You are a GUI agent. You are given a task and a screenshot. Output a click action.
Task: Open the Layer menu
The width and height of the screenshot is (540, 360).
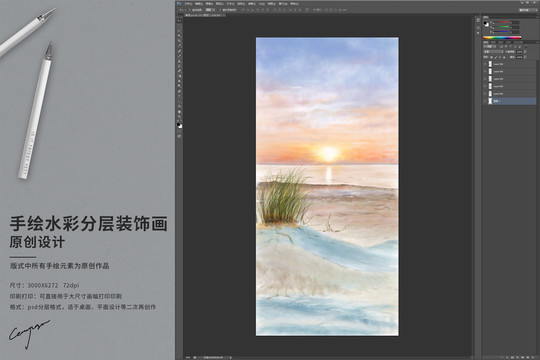[220, 3]
